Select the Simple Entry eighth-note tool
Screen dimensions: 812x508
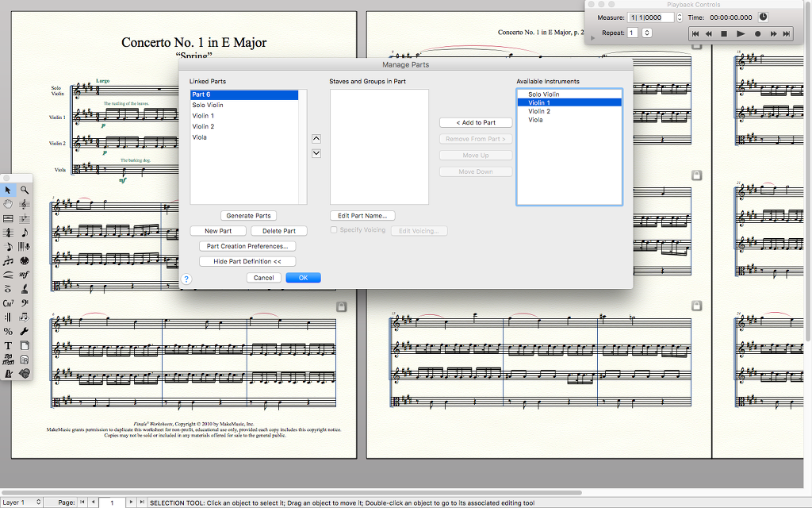click(25, 233)
